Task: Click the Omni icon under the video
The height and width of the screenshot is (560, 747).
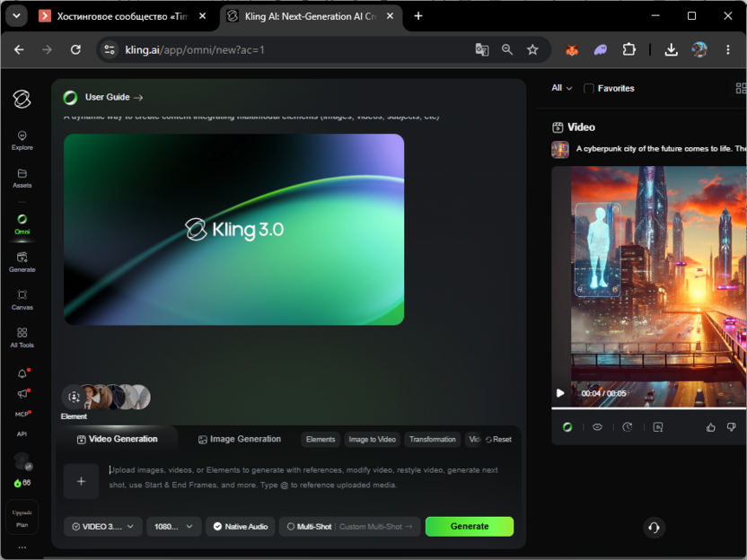Action: 567,427
